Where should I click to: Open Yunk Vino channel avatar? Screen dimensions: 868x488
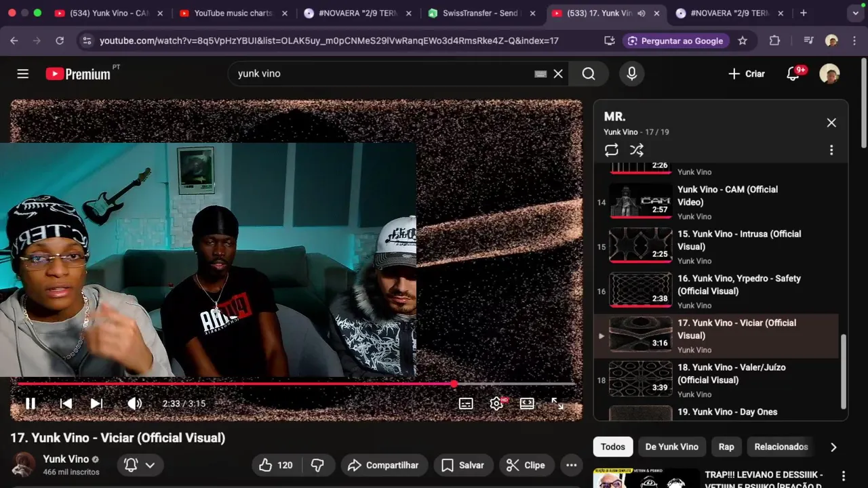click(x=24, y=464)
